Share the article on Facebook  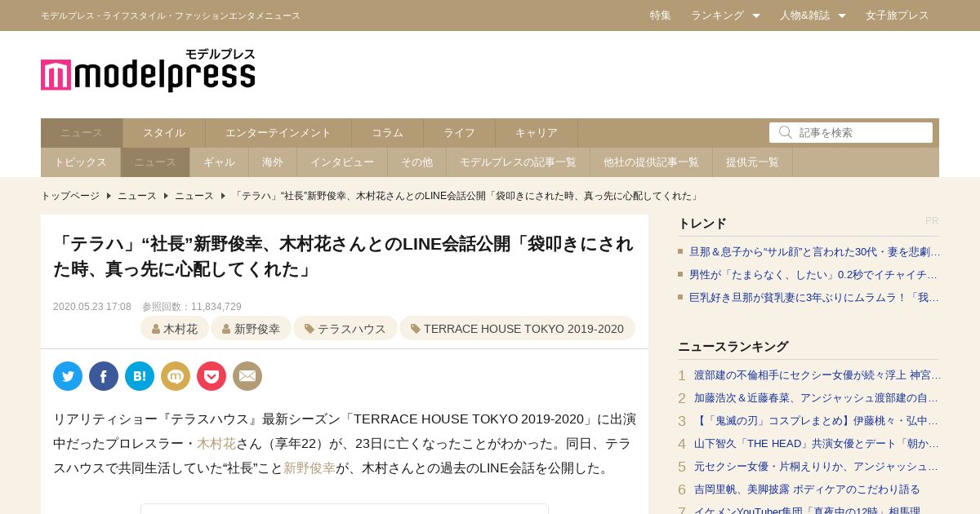pos(104,376)
